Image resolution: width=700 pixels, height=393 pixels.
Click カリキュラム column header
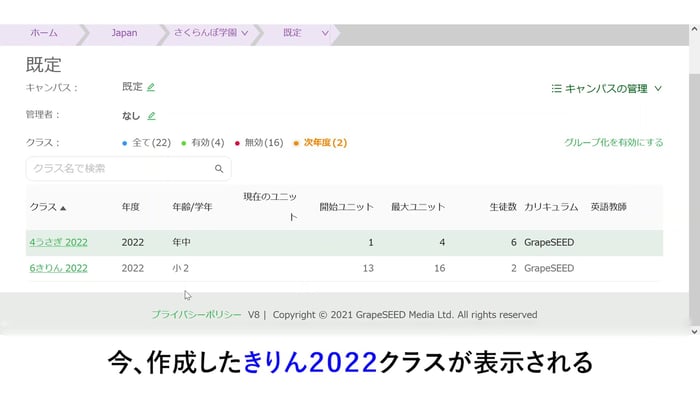pyautogui.click(x=551, y=207)
